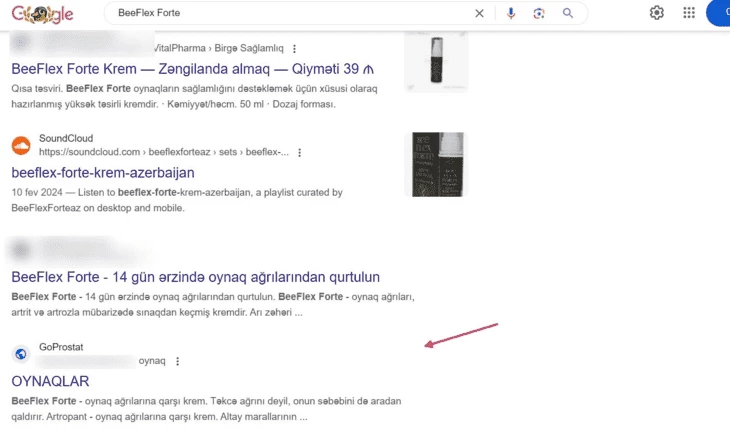Screen dimensions: 730x435
Task: Open more options for VitalPharma result
Action: tap(294, 48)
